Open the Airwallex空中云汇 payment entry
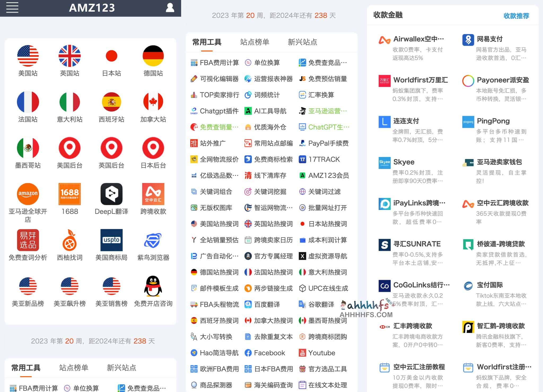 [x=414, y=39]
